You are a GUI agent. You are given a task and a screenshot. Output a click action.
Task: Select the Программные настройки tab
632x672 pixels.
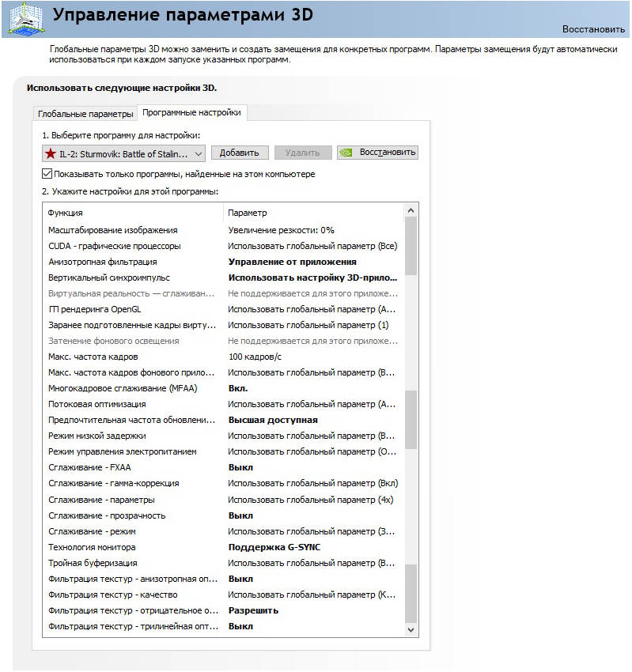(191, 113)
